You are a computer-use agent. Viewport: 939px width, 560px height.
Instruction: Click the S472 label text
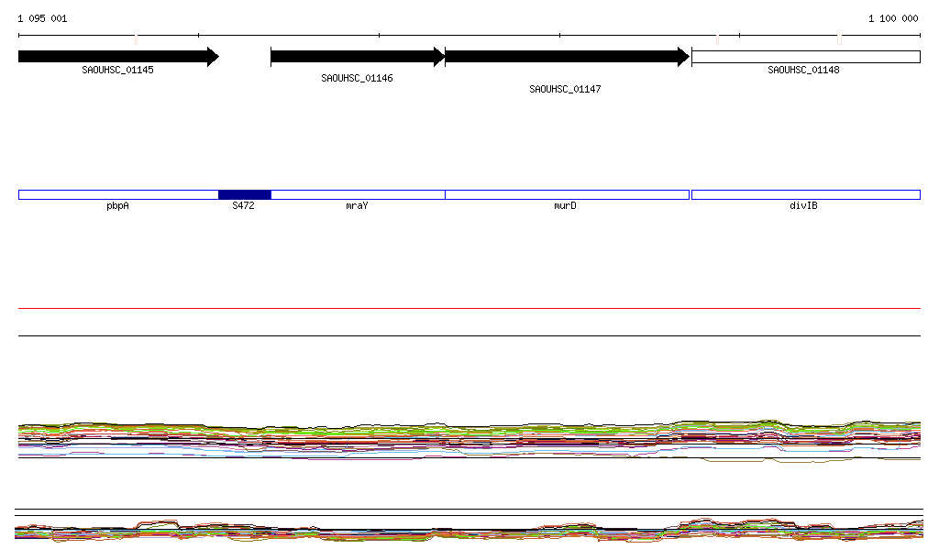pyautogui.click(x=243, y=206)
